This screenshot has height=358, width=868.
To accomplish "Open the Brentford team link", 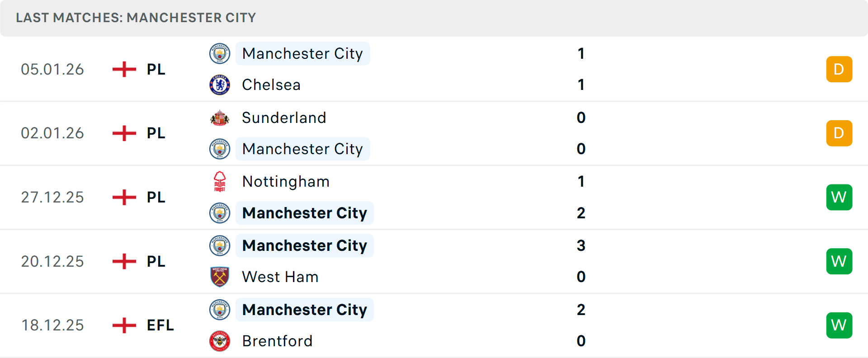I will pos(277,341).
